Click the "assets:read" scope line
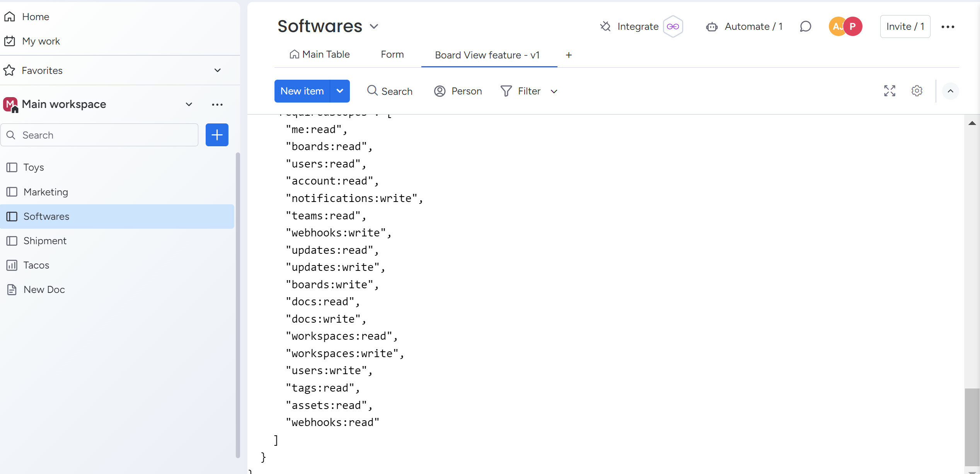Screen dimensions: 980x474 (x=329, y=406)
